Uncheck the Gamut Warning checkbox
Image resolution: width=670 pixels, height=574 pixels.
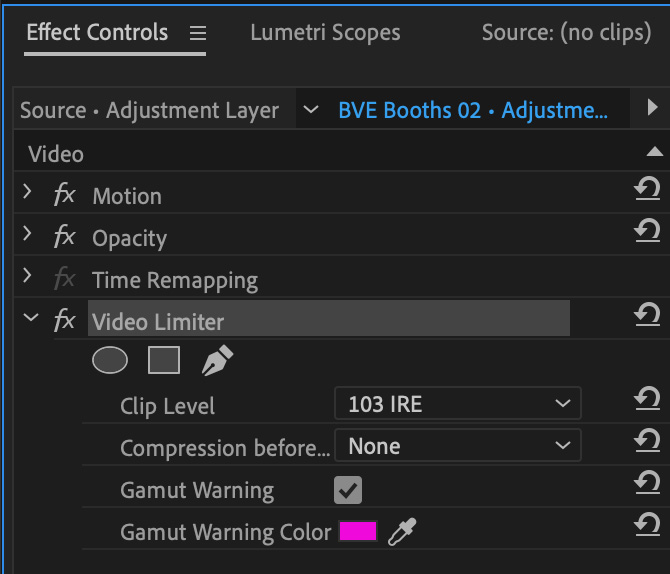pos(348,490)
